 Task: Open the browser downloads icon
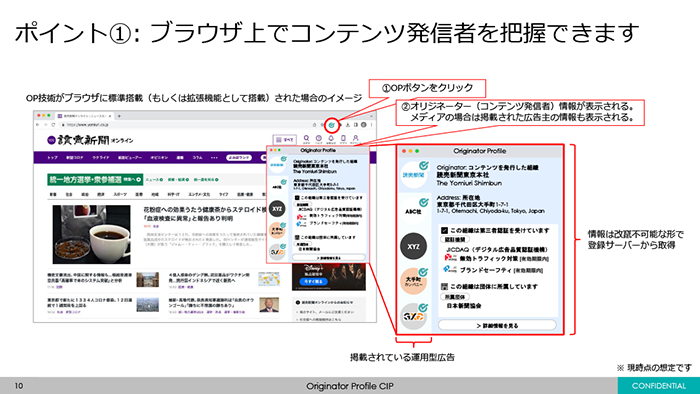[x=348, y=125]
